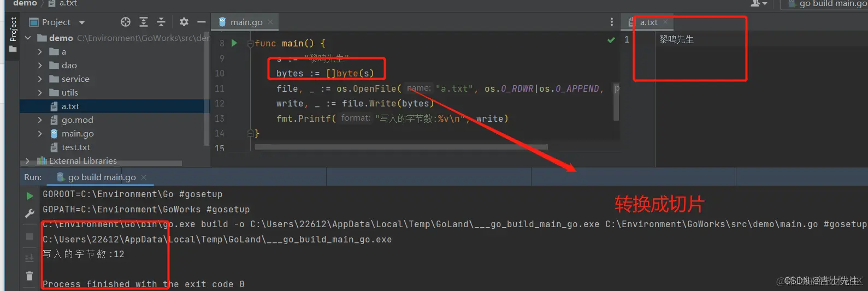
Task: Expand the folder named a
Action: coord(40,52)
